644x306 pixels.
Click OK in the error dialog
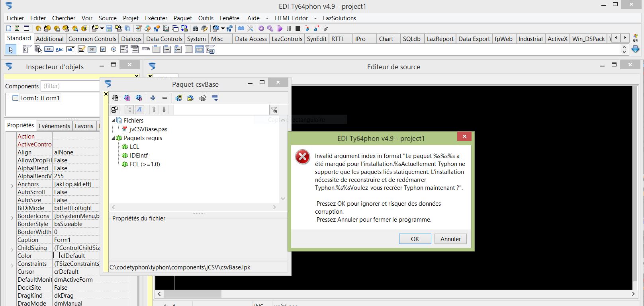coord(415,239)
